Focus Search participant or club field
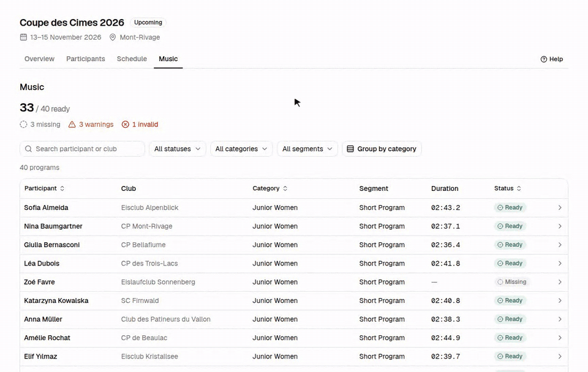The width and height of the screenshot is (588, 372). [x=82, y=149]
